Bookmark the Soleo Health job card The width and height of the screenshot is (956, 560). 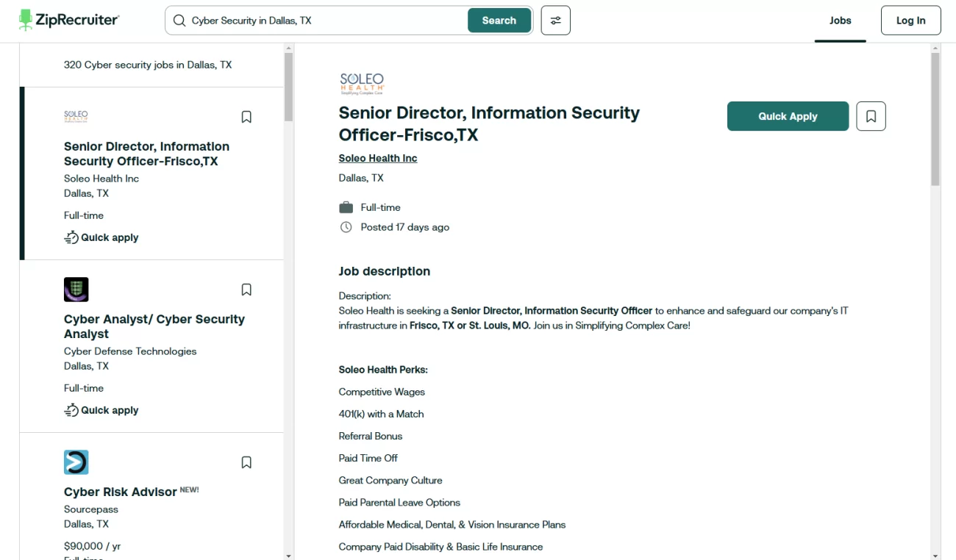point(246,117)
